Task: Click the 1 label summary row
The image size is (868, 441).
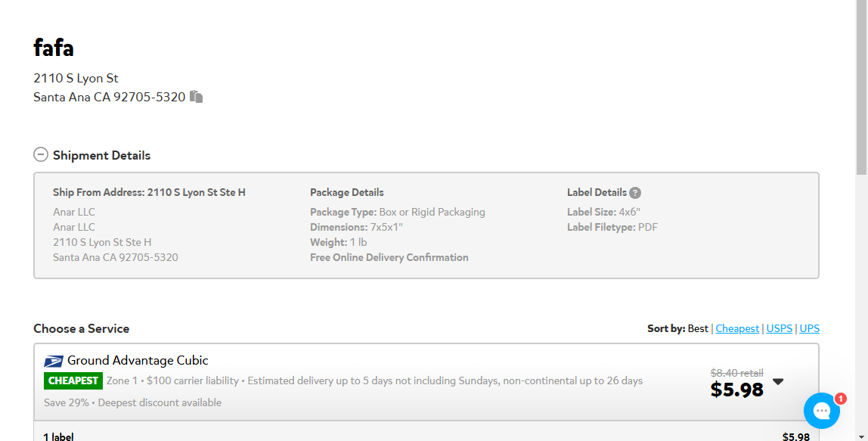Action: 426,436
